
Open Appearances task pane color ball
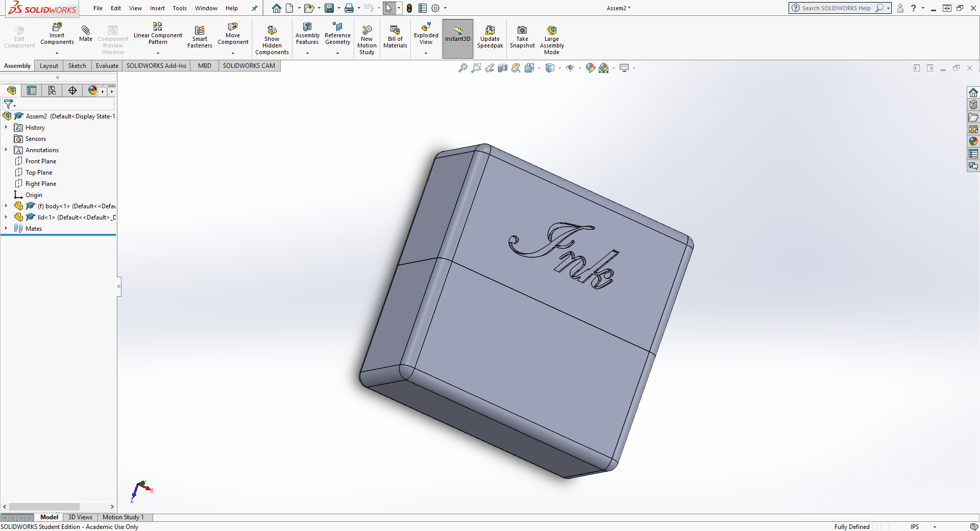(x=973, y=141)
